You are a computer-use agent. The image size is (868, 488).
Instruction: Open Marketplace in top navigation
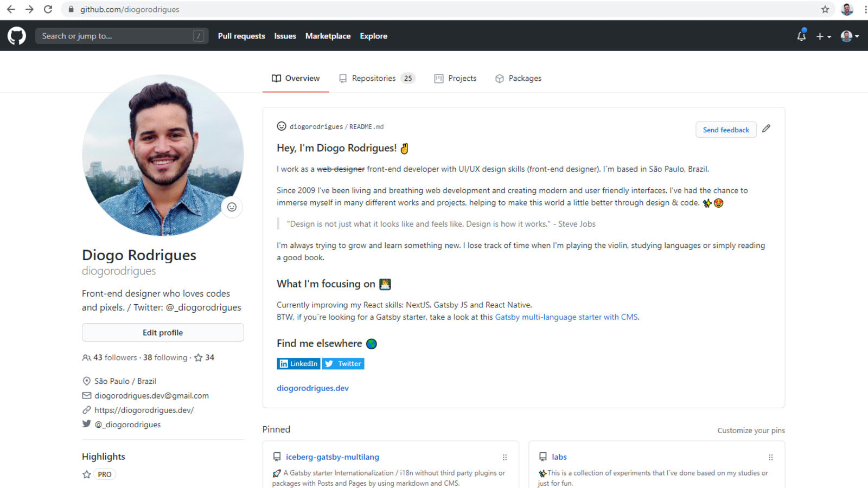(x=328, y=36)
